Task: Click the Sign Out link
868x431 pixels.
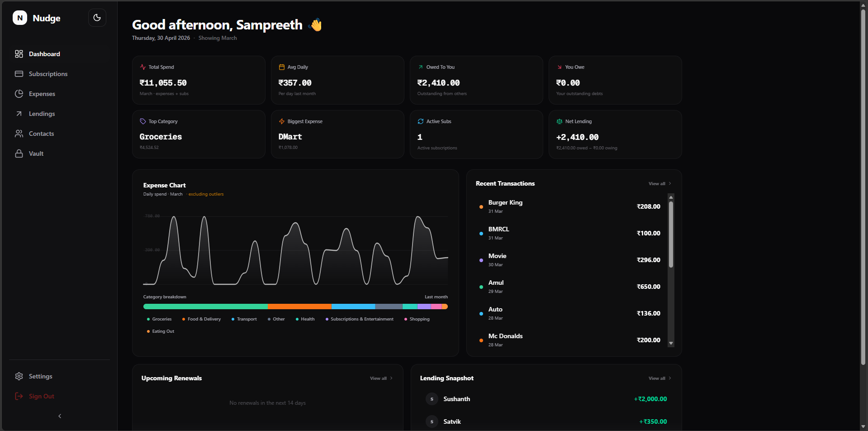Action: (41, 396)
